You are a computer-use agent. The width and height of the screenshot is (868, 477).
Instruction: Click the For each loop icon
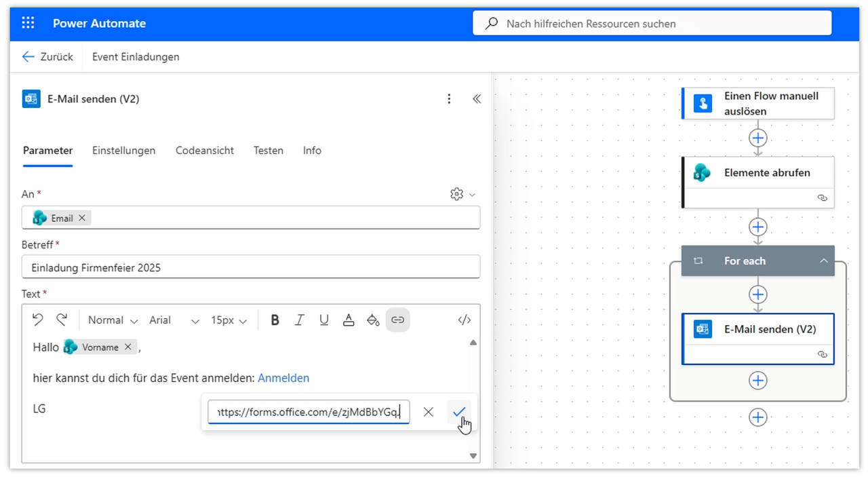coord(698,261)
